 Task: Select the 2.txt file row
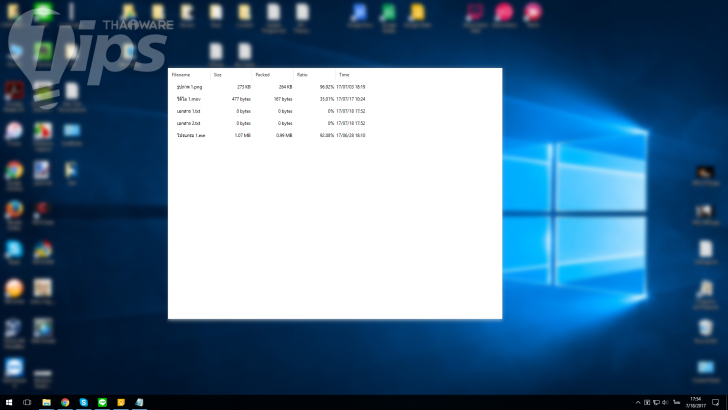click(271, 123)
